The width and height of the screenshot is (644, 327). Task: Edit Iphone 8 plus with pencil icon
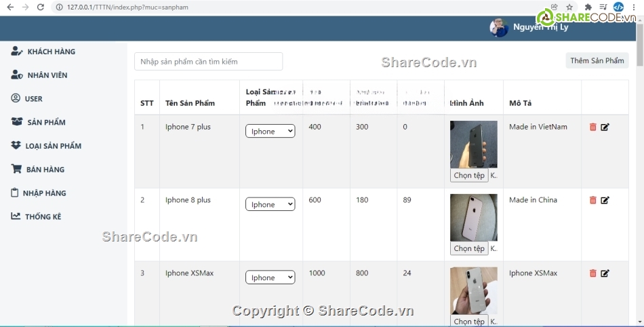click(x=605, y=200)
